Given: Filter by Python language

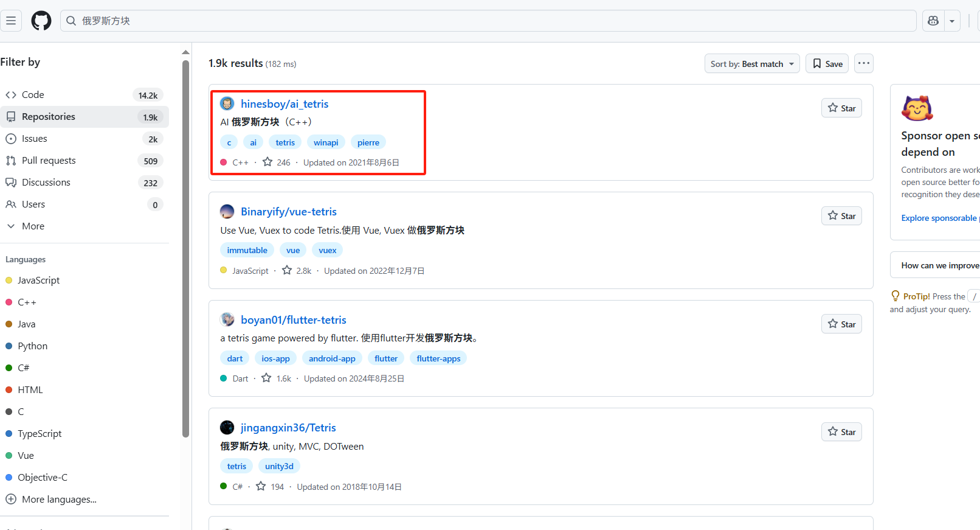Looking at the screenshot, I should (x=27, y=346).
